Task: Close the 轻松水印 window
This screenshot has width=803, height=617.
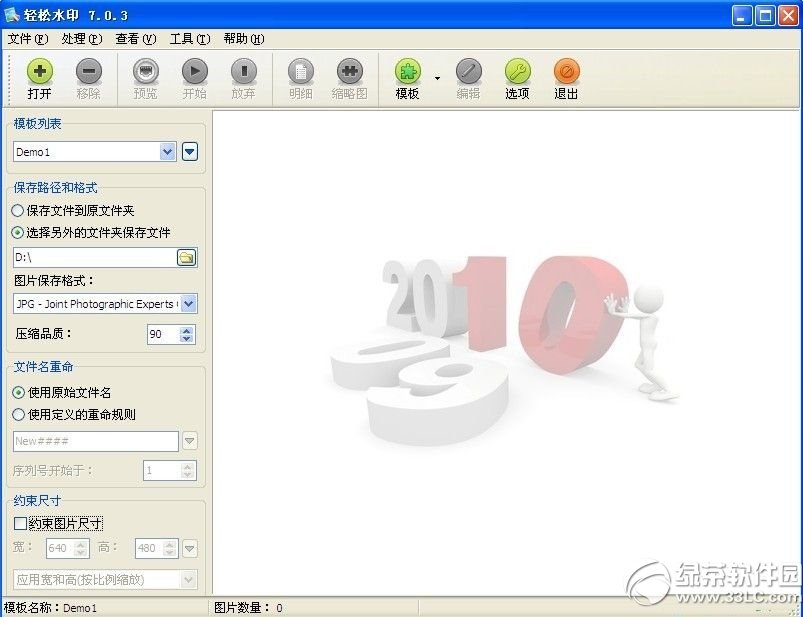Action: (789, 15)
